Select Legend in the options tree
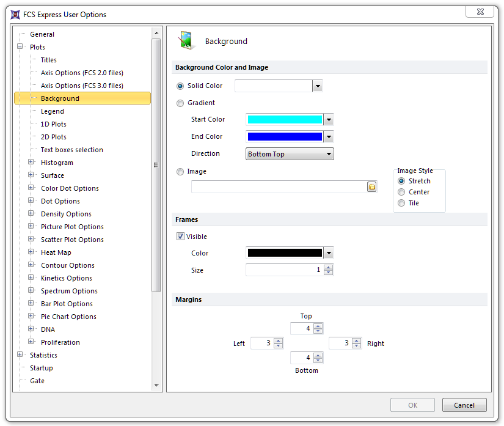The height and width of the screenshot is (426, 504). coord(53,111)
